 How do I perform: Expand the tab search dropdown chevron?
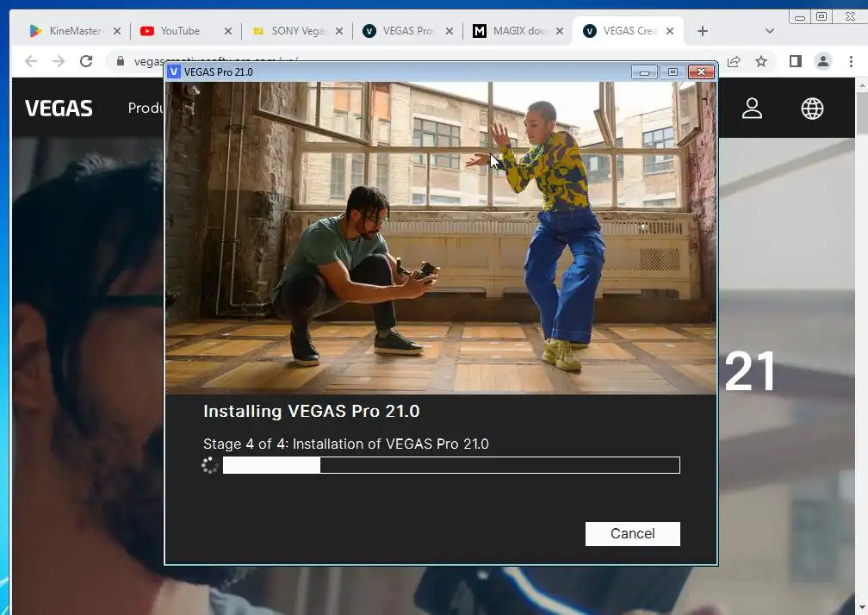coord(770,31)
